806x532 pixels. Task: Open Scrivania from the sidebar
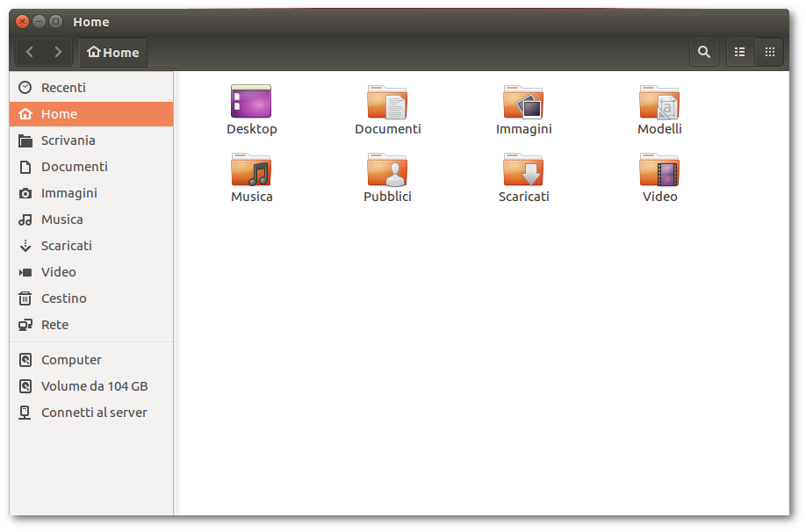[91, 140]
